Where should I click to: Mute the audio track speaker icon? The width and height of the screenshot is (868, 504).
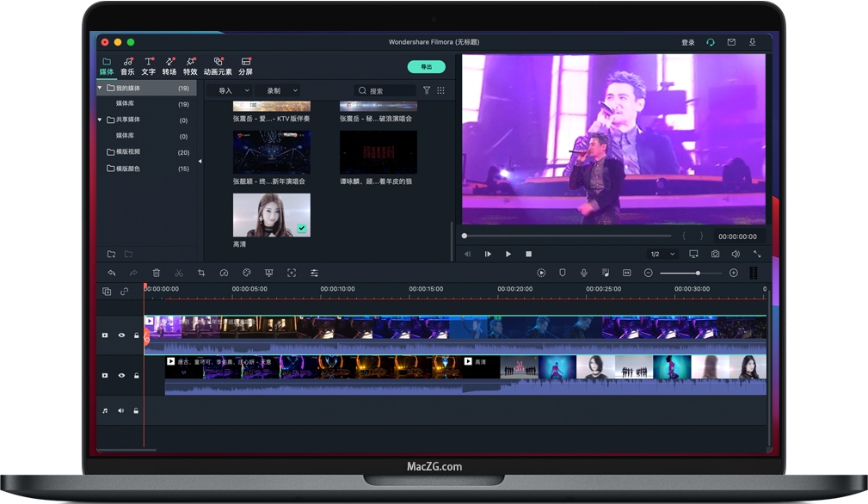121,411
